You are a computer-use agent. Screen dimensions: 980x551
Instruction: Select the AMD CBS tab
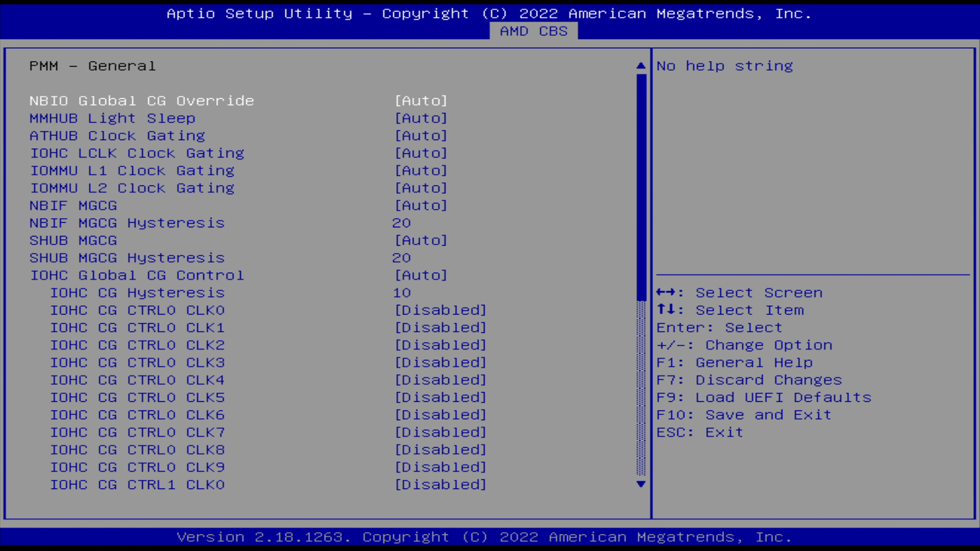pyautogui.click(x=533, y=31)
